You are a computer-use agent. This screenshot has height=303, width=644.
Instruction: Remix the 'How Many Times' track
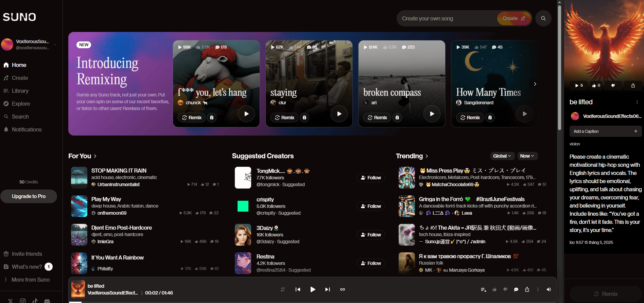[470, 118]
